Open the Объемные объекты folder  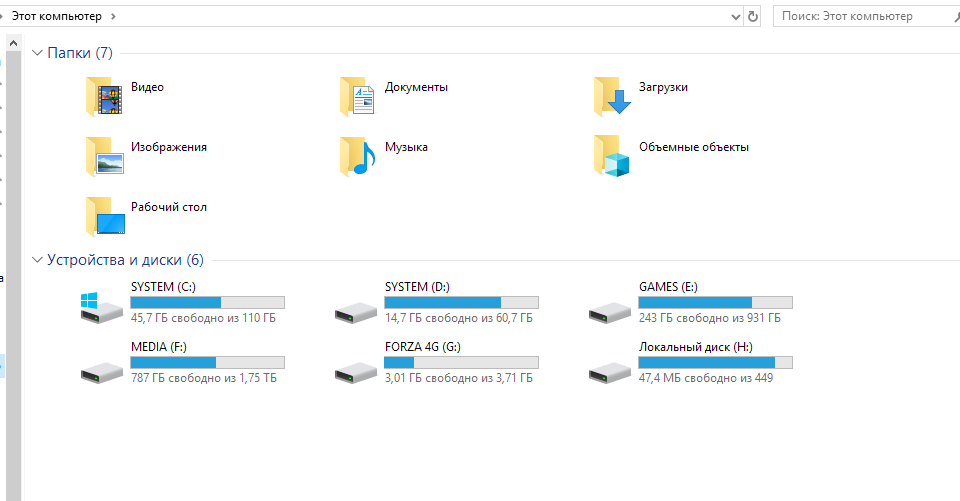click(693, 147)
